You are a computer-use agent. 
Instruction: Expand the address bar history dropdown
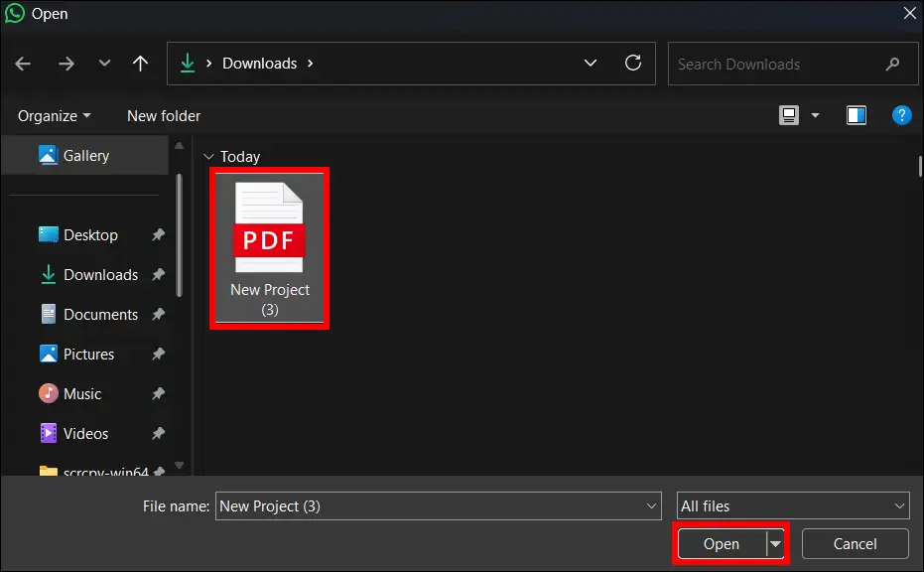click(x=591, y=63)
